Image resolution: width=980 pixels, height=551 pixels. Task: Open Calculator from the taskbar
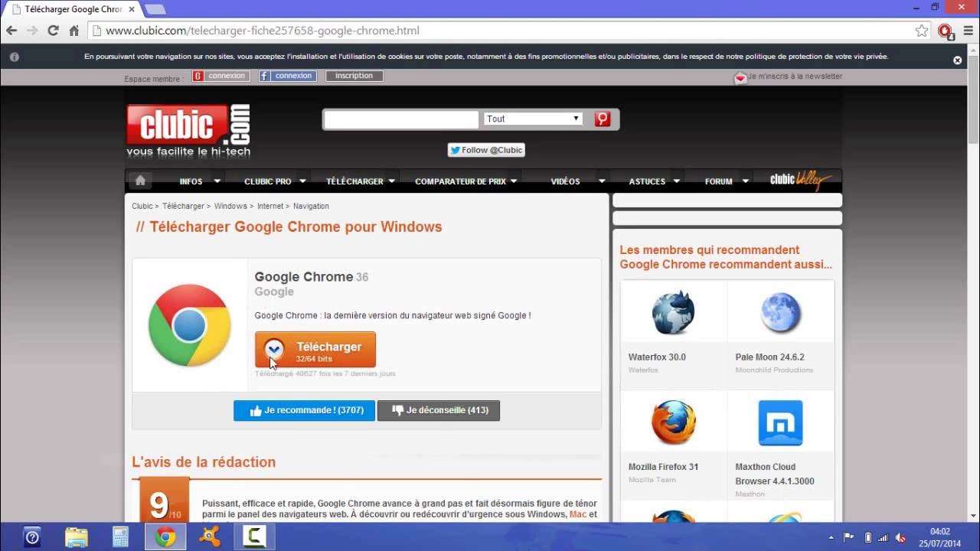pyautogui.click(x=121, y=537)
